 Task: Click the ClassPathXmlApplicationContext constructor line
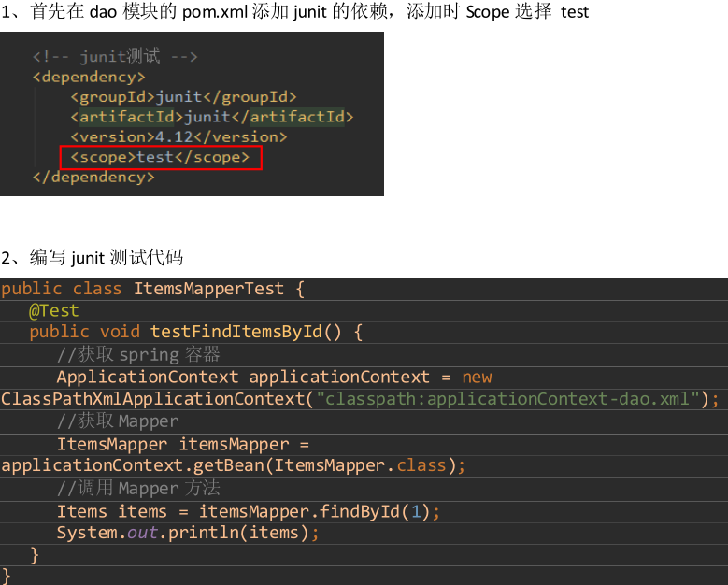point(360,399)
